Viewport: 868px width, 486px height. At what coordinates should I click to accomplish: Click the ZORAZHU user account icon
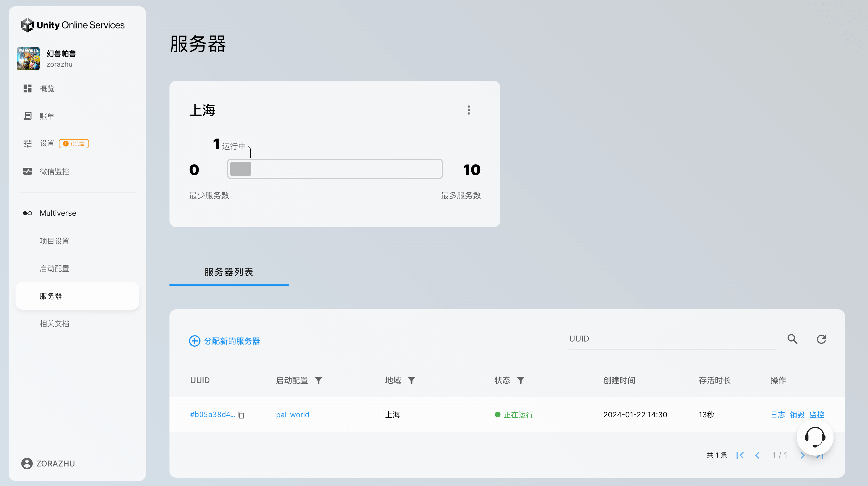pos(27,463)
